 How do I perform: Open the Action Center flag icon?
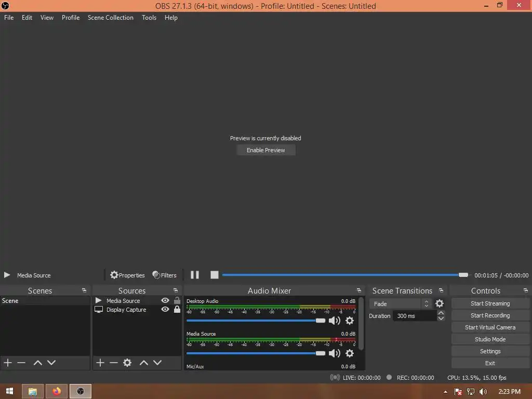(458, 392)
